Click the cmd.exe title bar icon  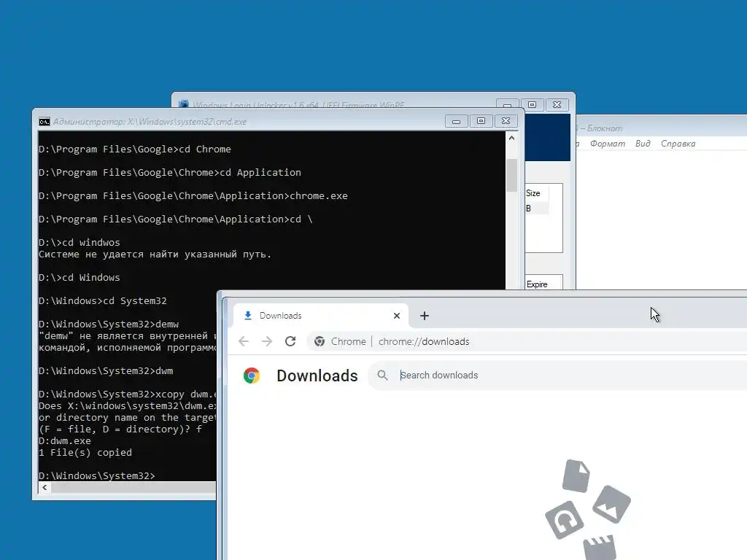point(44,122)
